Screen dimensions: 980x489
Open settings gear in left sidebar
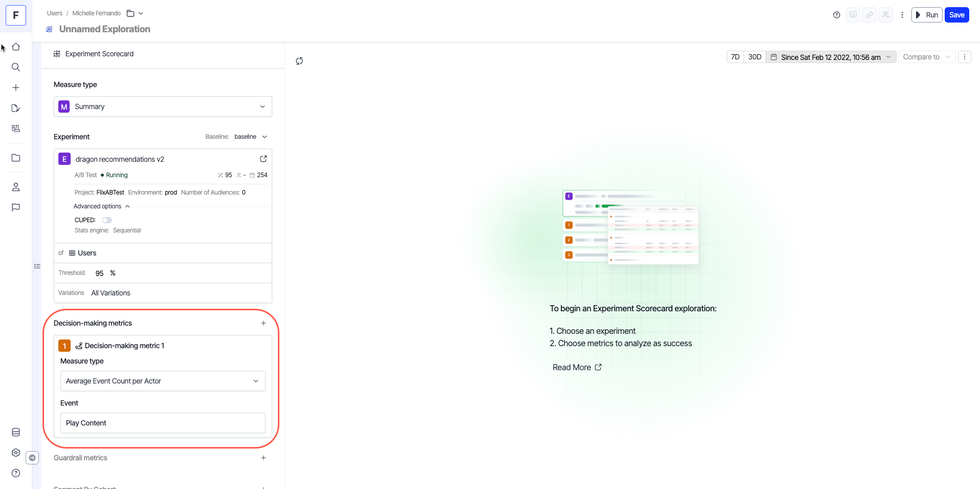point(16,453)
